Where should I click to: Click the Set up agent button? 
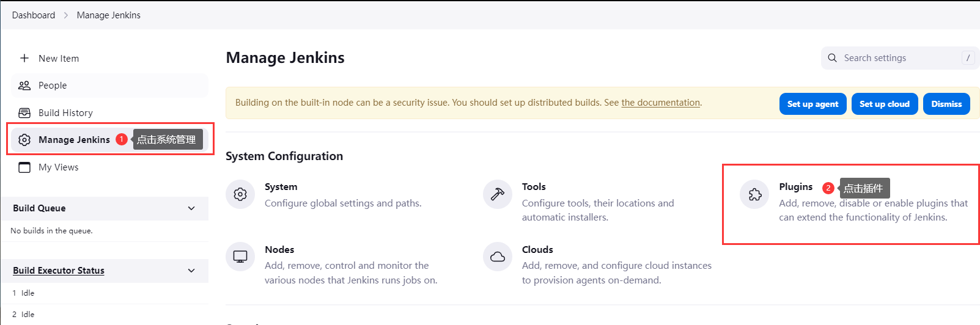pos(812,104)
